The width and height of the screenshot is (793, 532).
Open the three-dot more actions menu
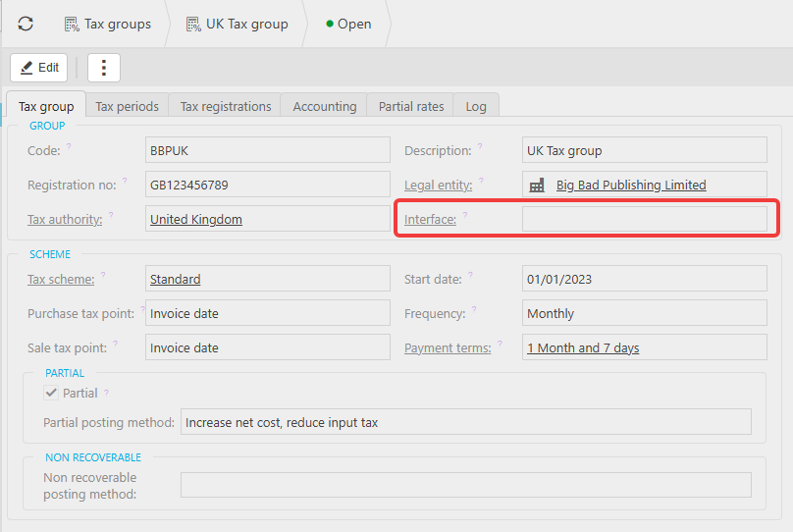(x=104, y=68)
